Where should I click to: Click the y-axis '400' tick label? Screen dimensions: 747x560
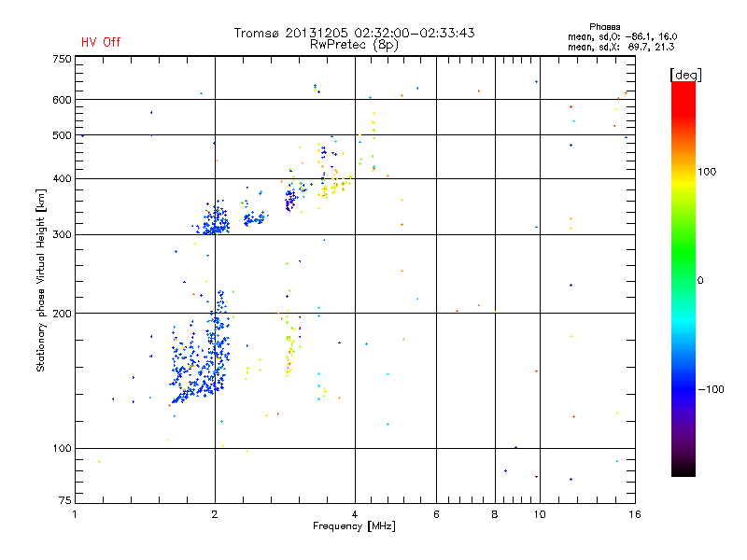(x=62, y=179)
